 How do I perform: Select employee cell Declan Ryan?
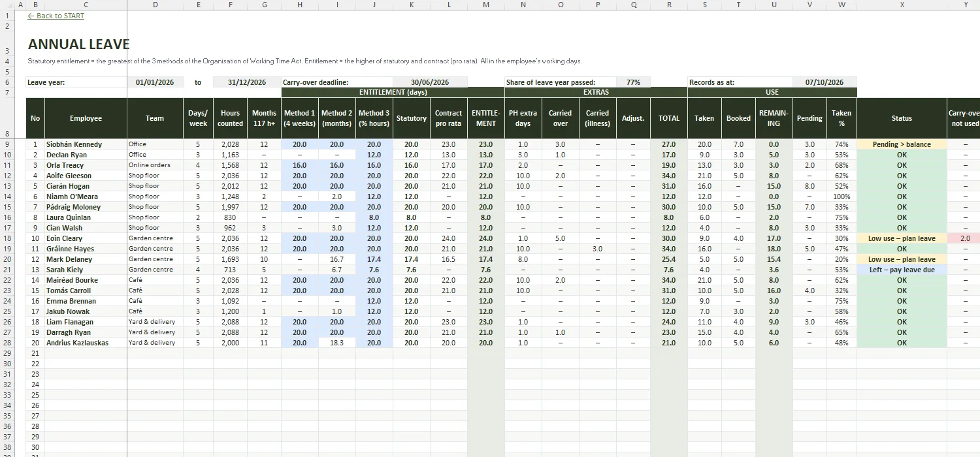[86, 155]
